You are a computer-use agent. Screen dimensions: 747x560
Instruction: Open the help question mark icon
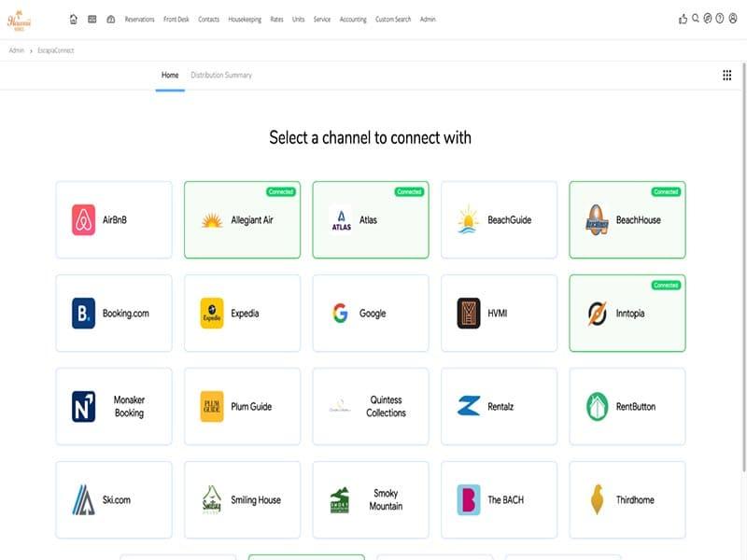720,18
